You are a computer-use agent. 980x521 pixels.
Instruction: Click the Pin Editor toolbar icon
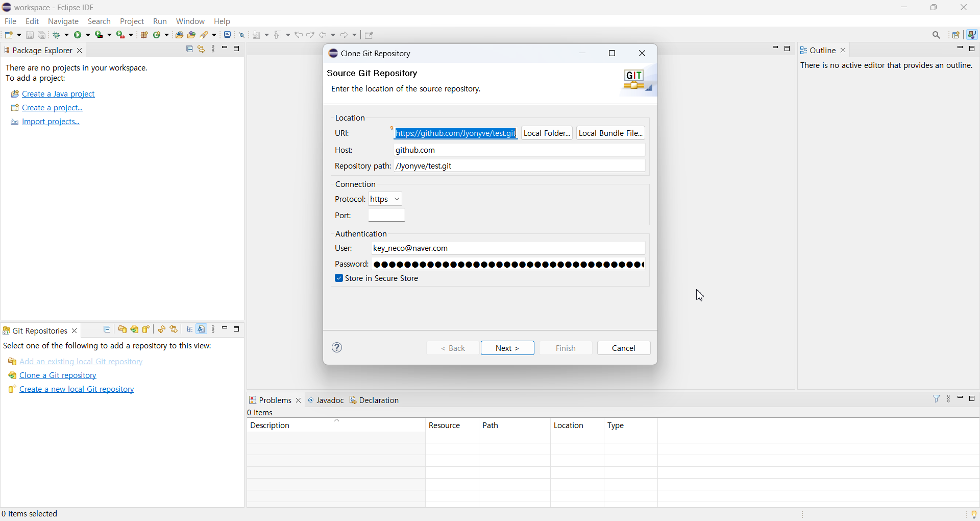tap(370, 35)
